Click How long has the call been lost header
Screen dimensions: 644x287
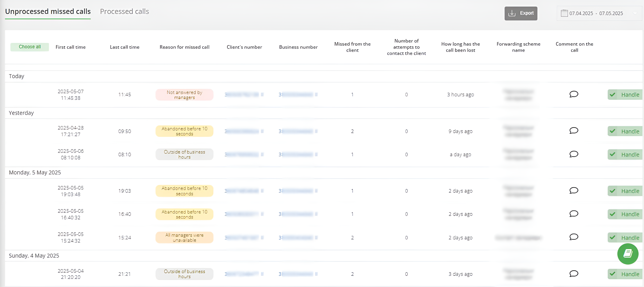point(461,47)
